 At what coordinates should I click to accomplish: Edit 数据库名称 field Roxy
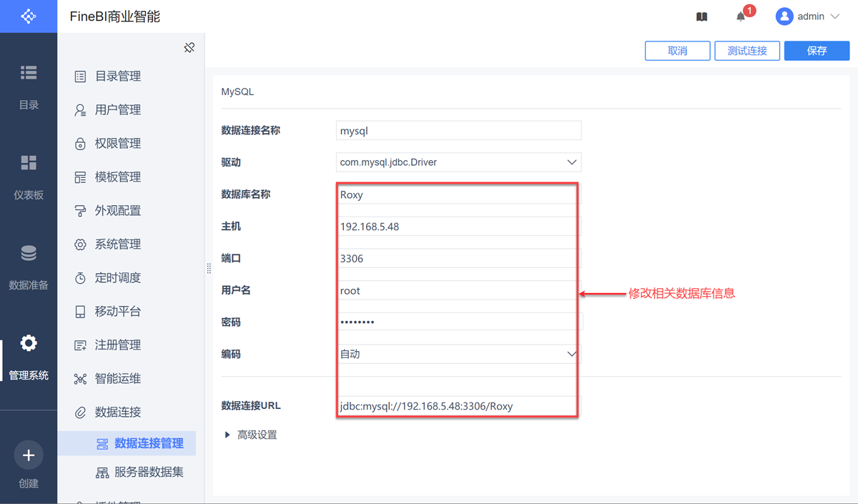pos(458,194)
